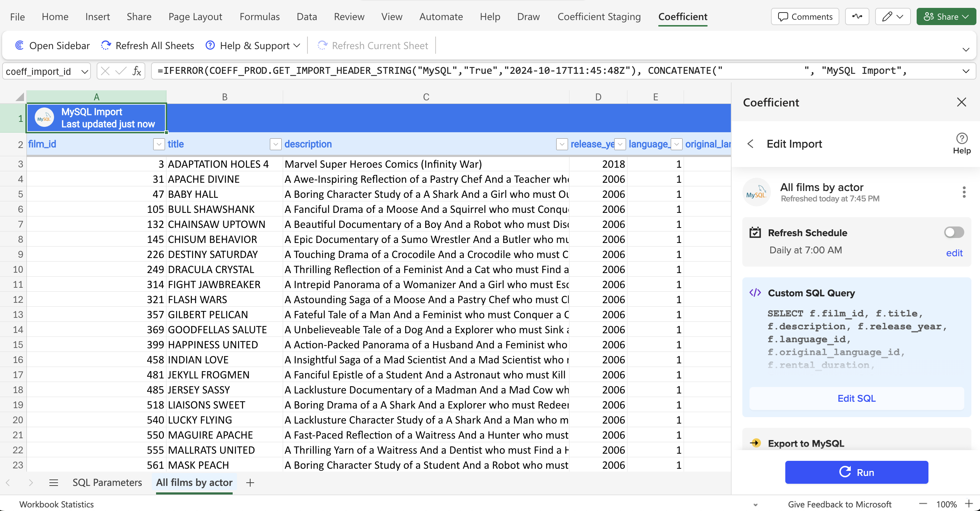Switch to the SQL Parameters sheet tab
980x511 pixels.
coord(107,483)
